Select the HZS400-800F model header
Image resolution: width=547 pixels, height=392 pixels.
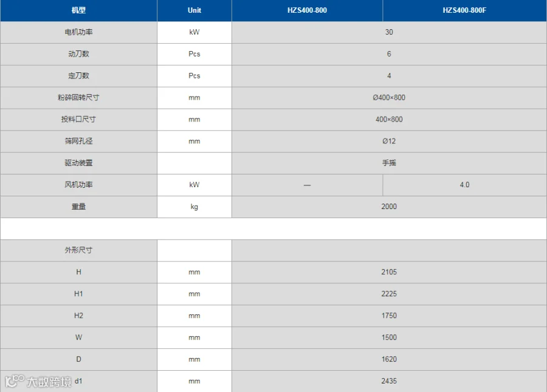coord(464,10)
